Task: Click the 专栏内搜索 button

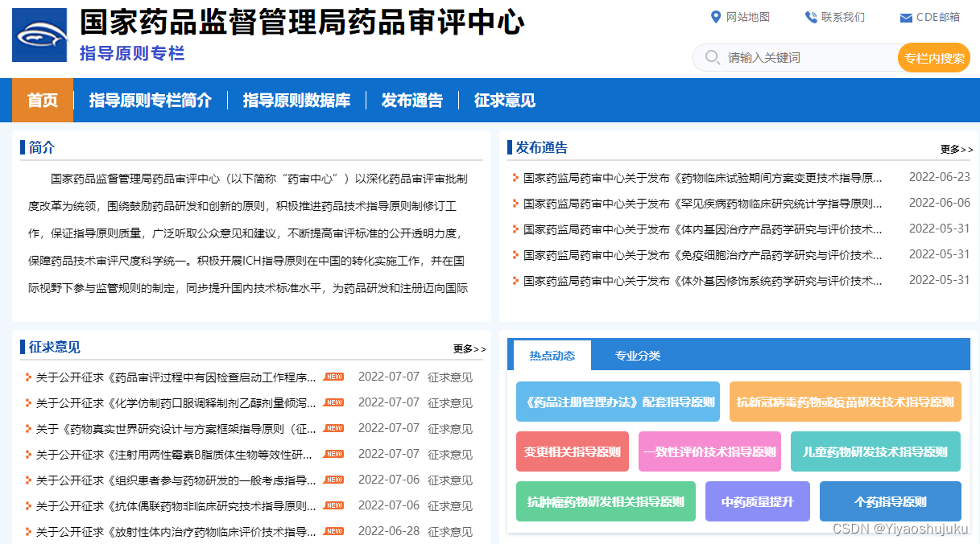Action: (934, 58)
